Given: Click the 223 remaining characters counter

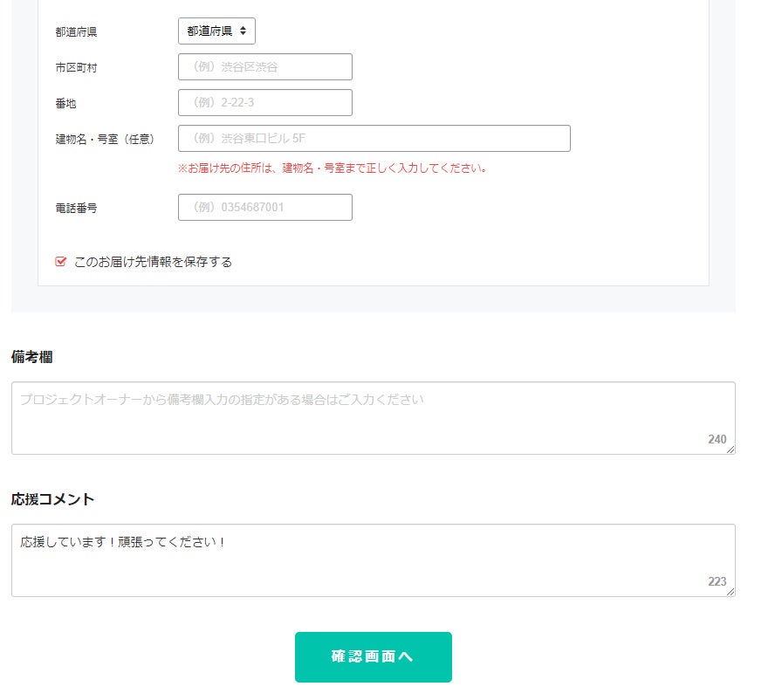Looking at the screenshot, I should [717, 581].
